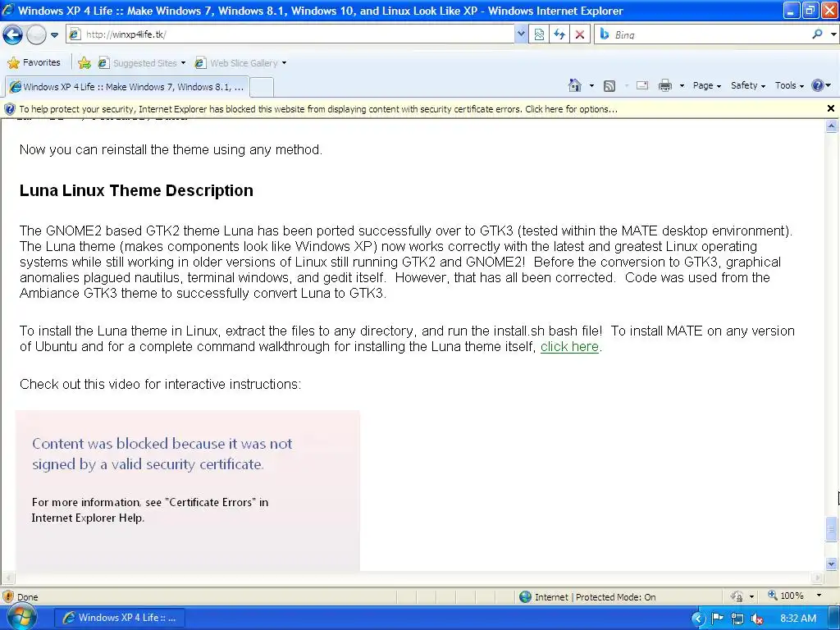Toggle Compatibility View broken-page icon

(x=539, y=34)
